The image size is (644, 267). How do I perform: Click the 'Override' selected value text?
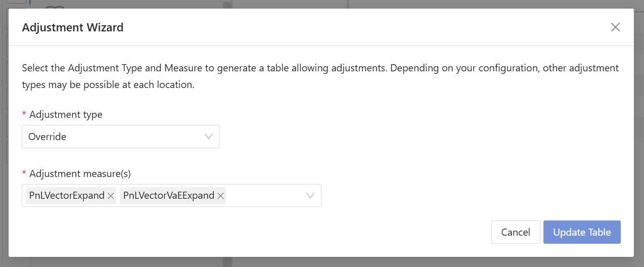click(x=48, y=137)
